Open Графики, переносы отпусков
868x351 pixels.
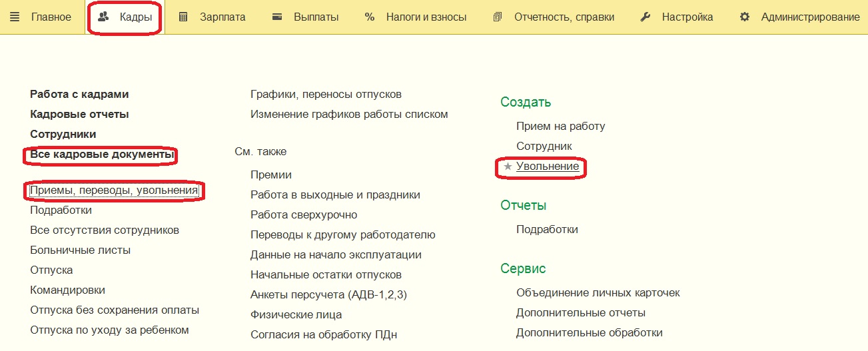(x=326, y=95)
